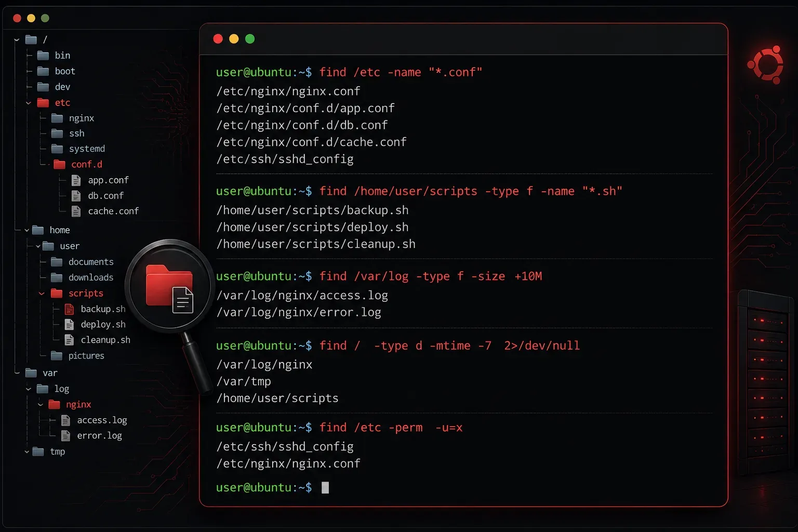Select output line /var/tmp
The width and height of the screenshot is (798, 532).
(244, 381)
